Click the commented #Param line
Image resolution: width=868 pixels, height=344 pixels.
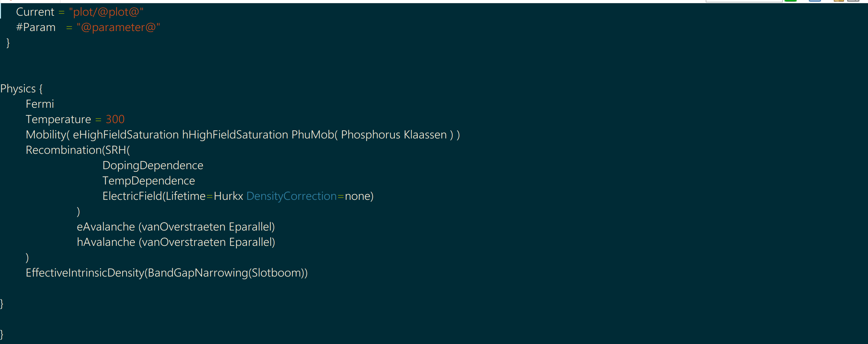(36, 27)
